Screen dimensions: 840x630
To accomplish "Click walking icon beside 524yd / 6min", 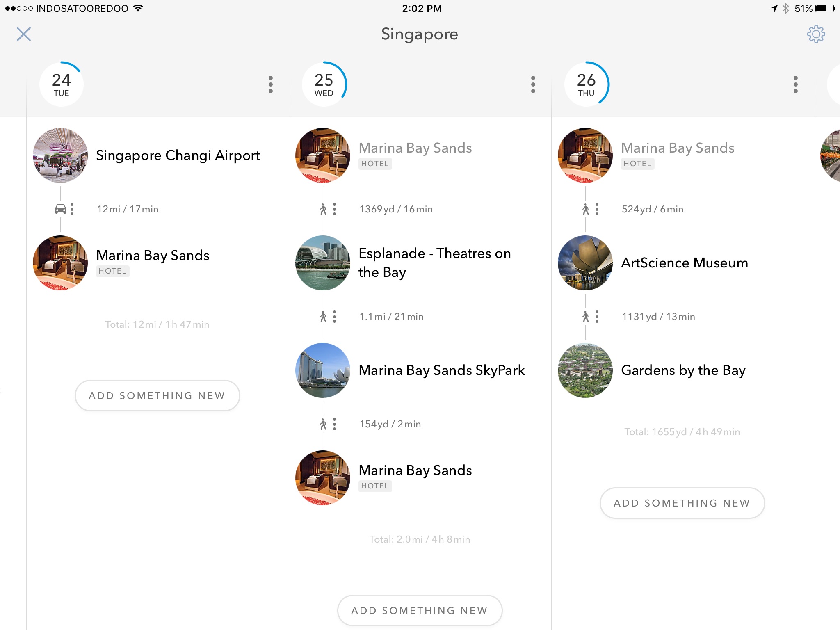I will click(x=586, y=209).
